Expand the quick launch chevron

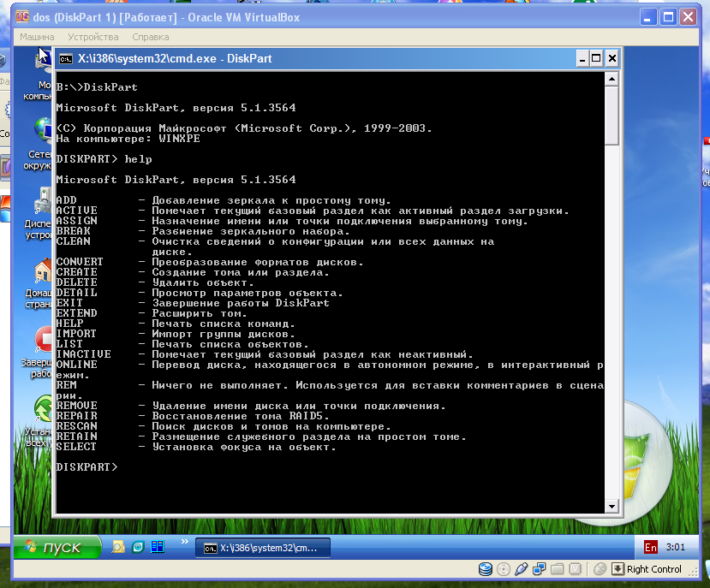pos(184,542)
